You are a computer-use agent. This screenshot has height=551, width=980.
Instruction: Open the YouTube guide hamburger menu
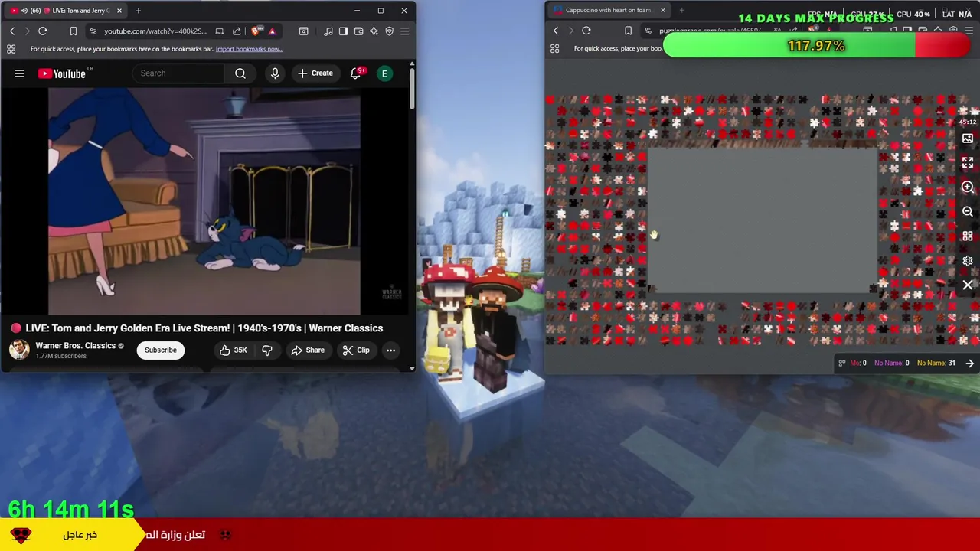[19, 73]
